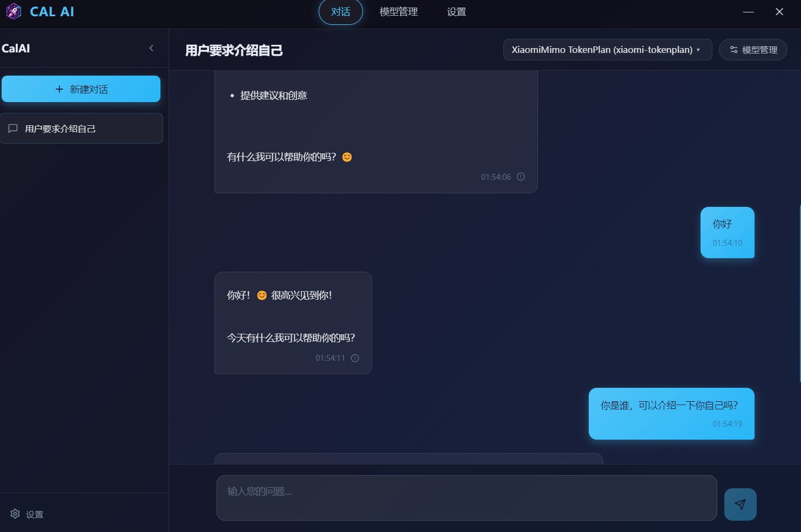Minimize the CAL AI window

pyautogui.click(x=748, y=12)
